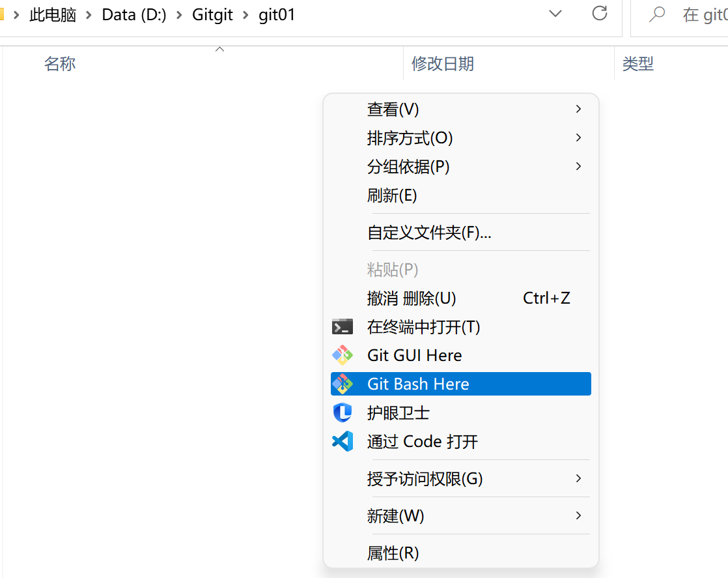Screen dimensions: 728x578
Task: Choose 属性(R) in the context menu
Action: click(393, 553)
